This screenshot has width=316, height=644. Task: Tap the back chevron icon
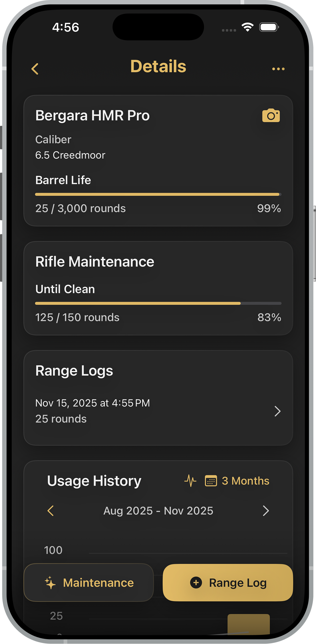tap(35, 69)
